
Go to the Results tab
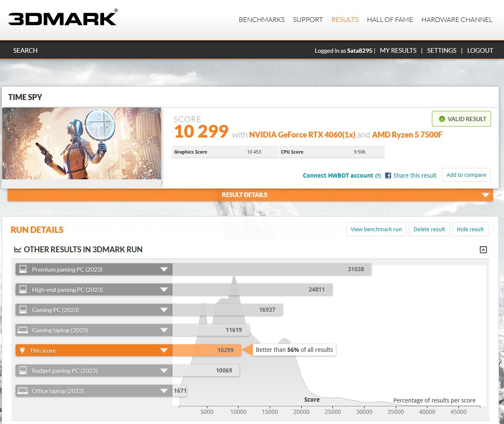[x=345, y=20]
